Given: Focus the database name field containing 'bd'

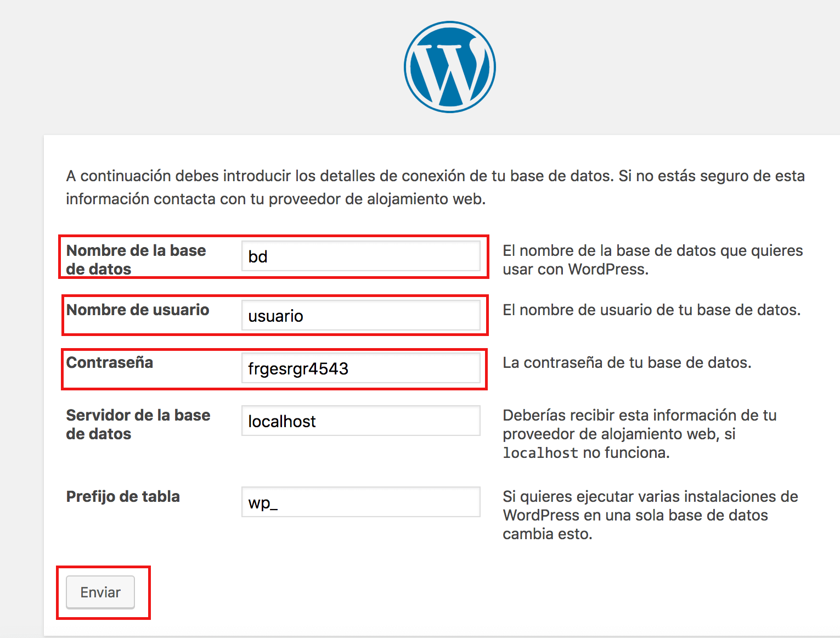Looking at the screenshot, I should click(x=360, y=256).
